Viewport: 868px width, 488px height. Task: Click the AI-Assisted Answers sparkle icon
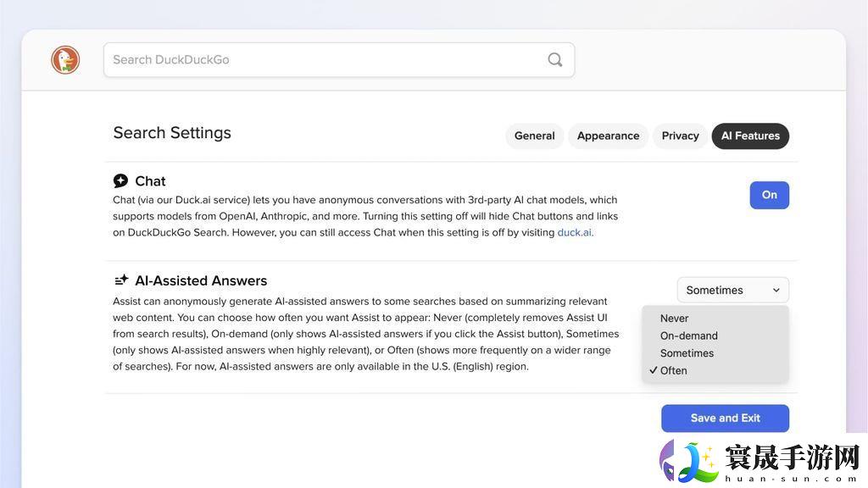coord(120,280)
